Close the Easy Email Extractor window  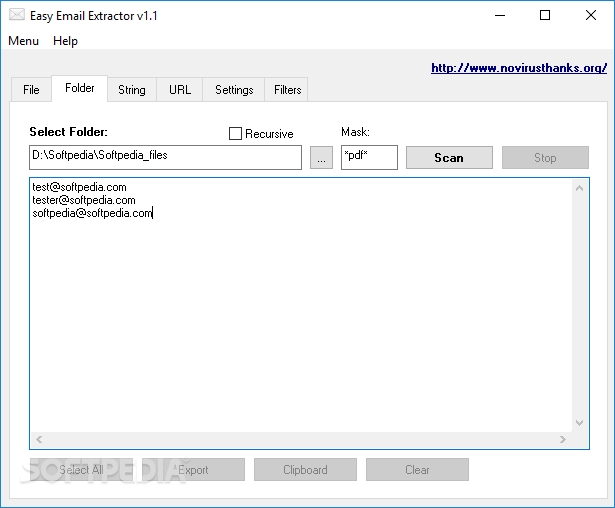point(591,16)
